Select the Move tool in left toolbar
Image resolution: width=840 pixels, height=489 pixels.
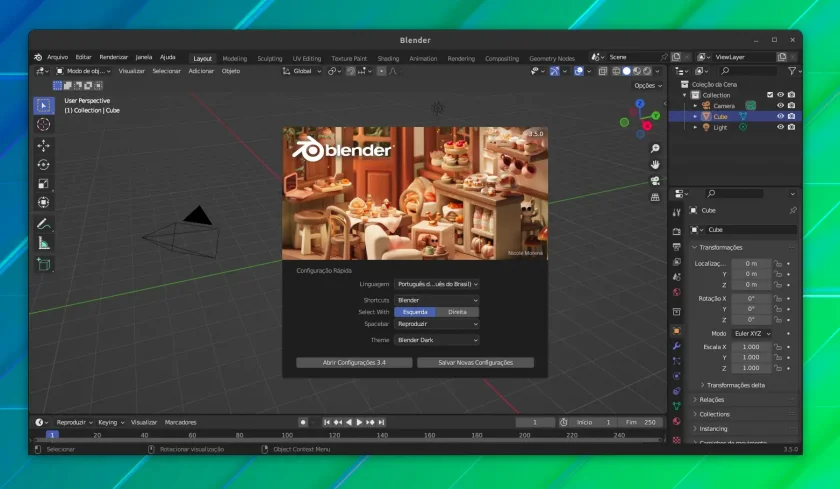[x=43, y=145]
